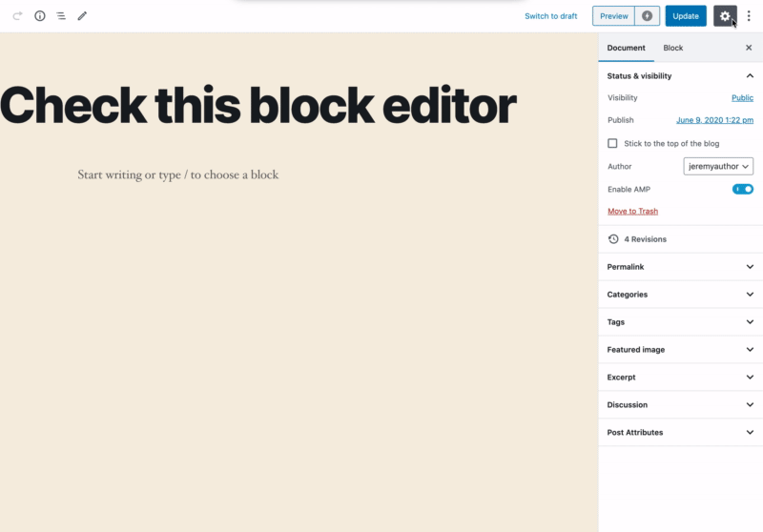763x532 pixels.
Task: Check Stick to the top of the blog
Action: click(x=612, y=143)
